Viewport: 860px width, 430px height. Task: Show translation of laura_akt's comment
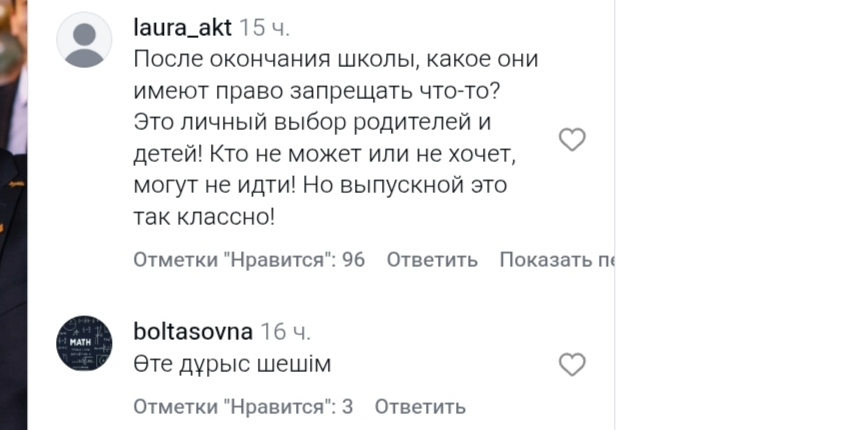coord(556,261)
